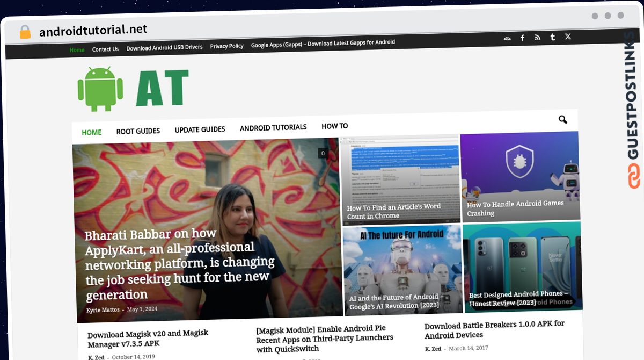This screenshot has height=360, width=644.
Task: Click the May 1, 2024 post date
Action: [x=142, y=309]
